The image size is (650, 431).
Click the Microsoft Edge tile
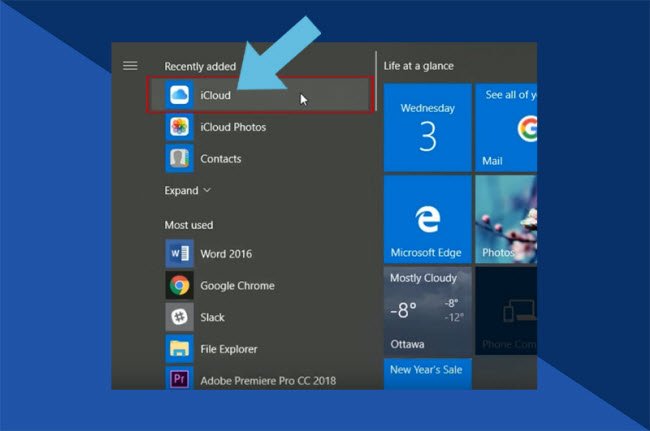point(427,217)
